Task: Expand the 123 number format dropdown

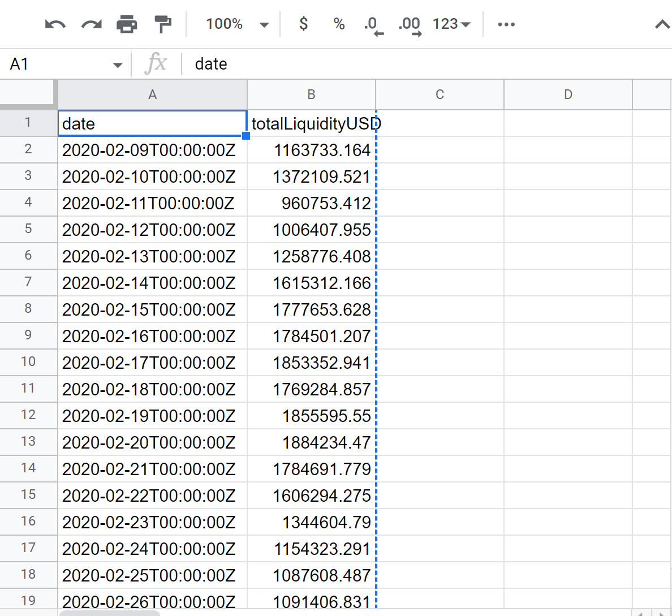Action: click(451, 24)
